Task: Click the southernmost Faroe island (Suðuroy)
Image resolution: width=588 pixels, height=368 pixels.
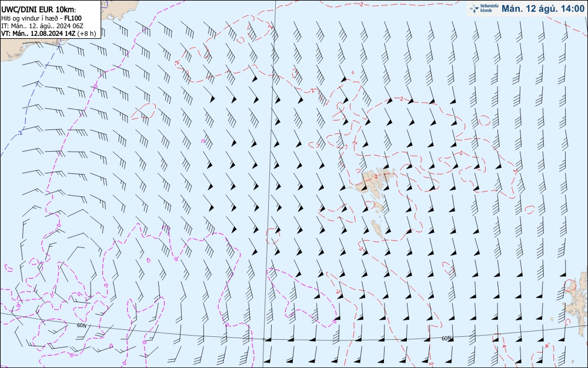Action: pos(378,229)
